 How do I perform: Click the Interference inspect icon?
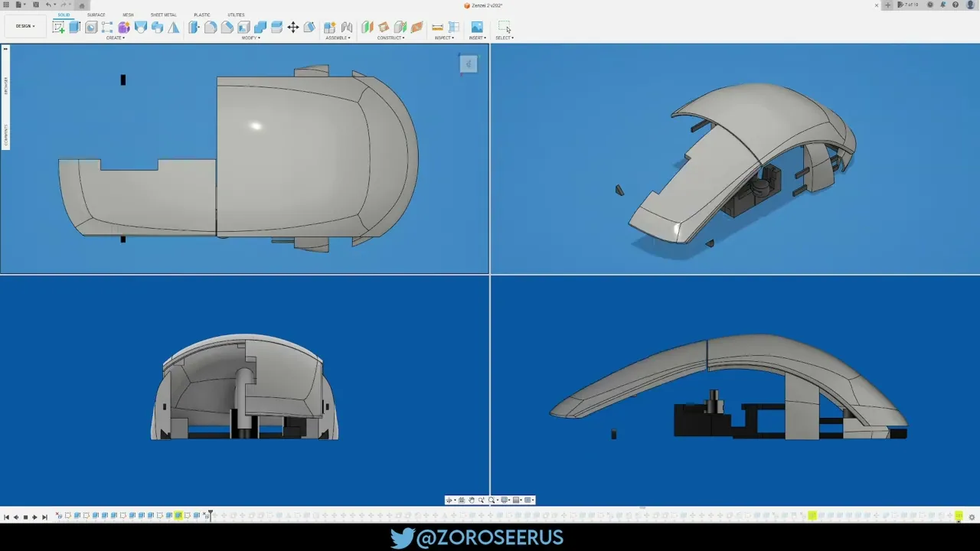454,28
